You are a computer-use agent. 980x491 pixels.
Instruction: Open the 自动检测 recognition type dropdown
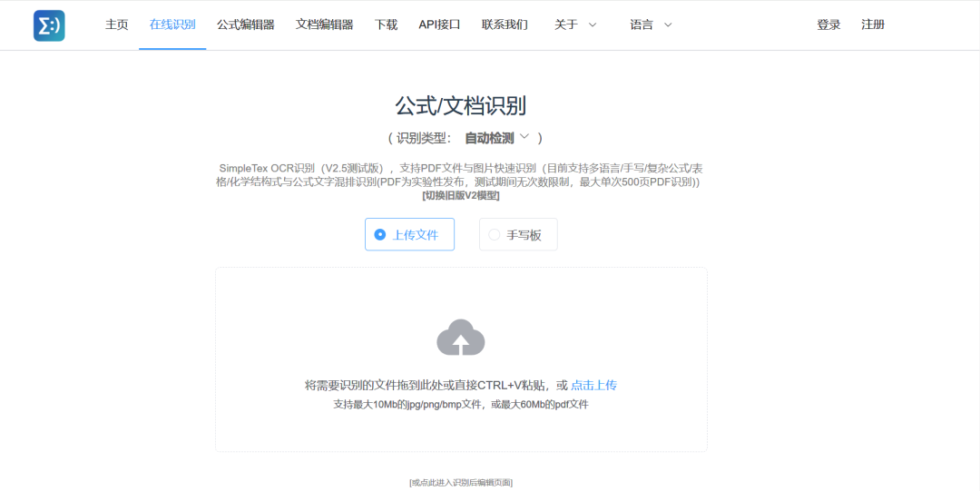[x=497, y=138]
